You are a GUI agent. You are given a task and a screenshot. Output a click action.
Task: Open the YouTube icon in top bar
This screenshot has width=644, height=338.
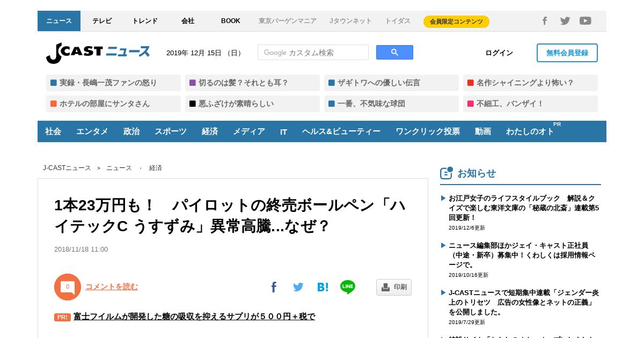tap(586, 21)
